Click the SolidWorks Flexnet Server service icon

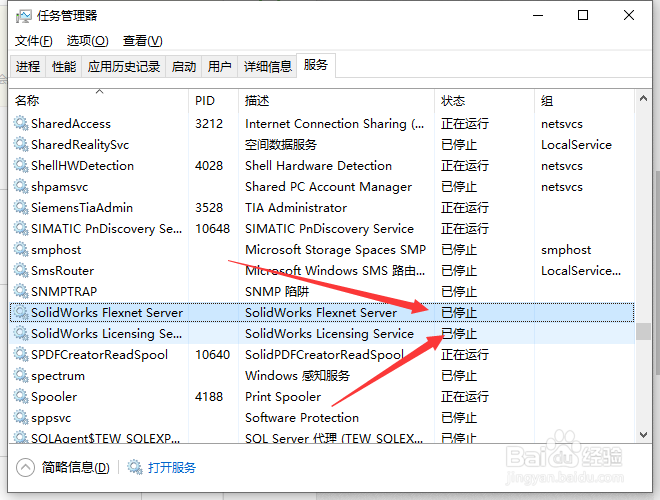click(x=21, y=312)
